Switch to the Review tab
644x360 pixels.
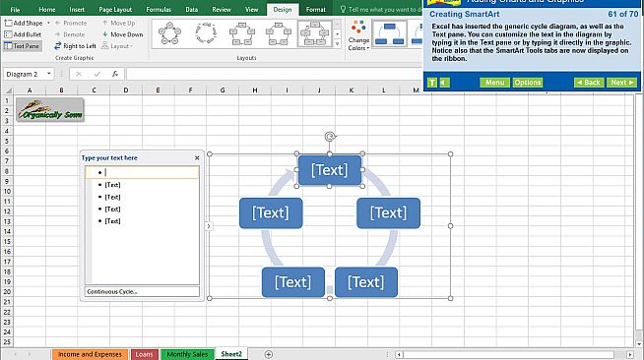pyautogui.click(x=222, y=10)
